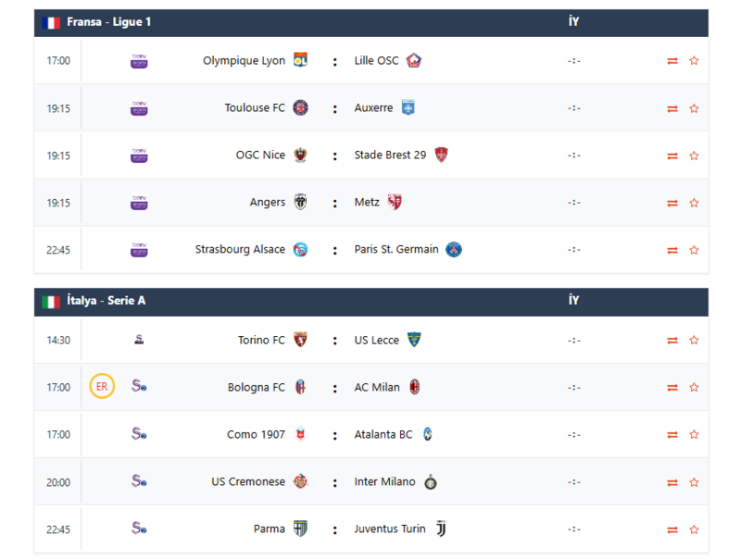Image resolution: width=741 pixels, height=560 pixels.
Task: Click the AC Milan club crest
Action: [x=415, y=388]
